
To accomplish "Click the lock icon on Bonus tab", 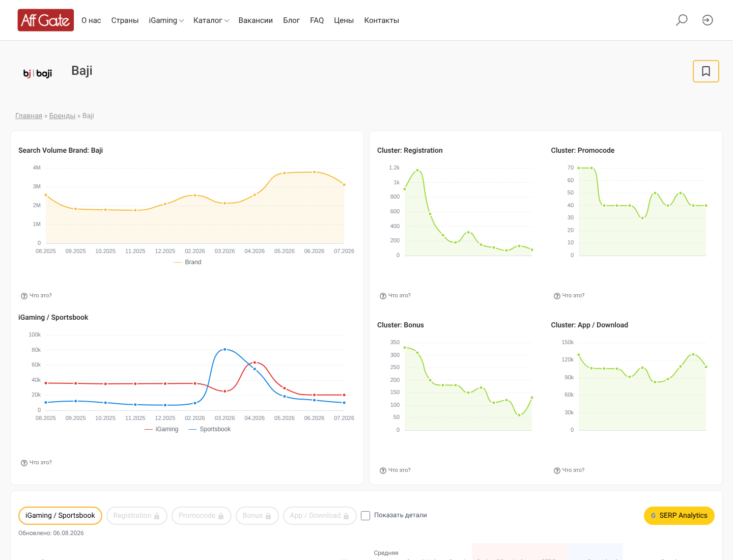I will click(268, 516).
